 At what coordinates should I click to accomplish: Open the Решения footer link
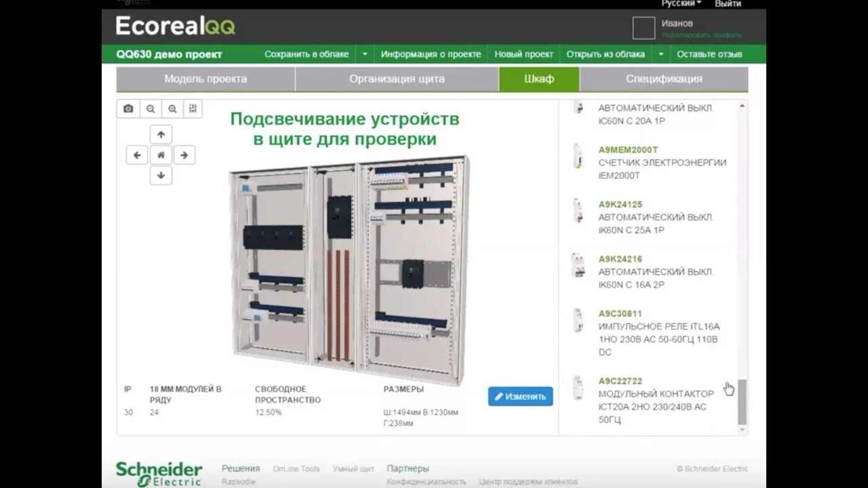pos(241,468)
